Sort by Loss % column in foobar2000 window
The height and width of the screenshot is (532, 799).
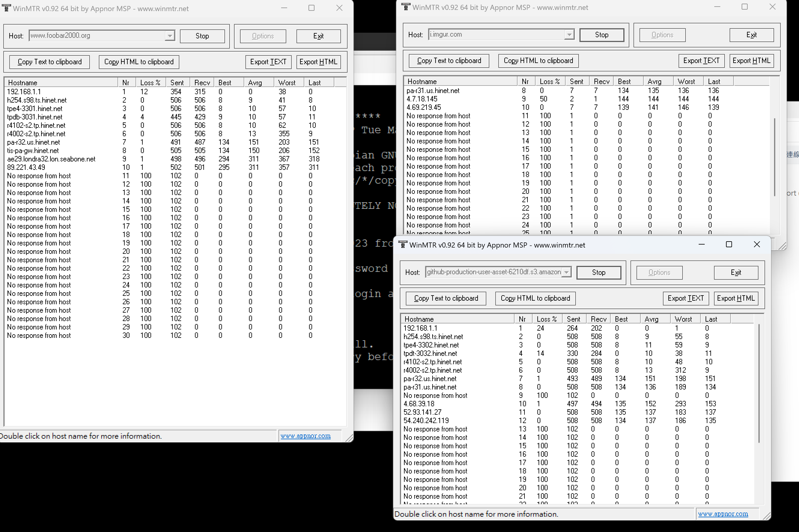point(150,83)
